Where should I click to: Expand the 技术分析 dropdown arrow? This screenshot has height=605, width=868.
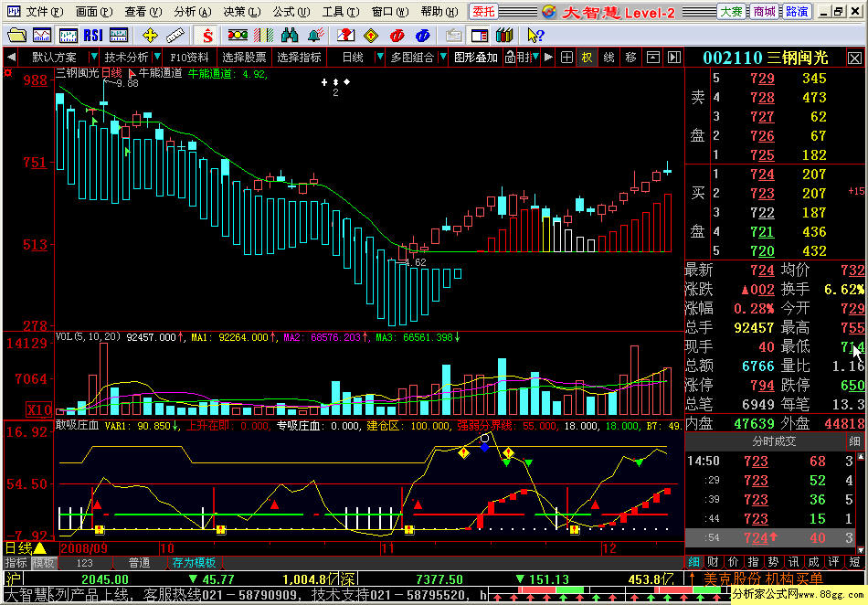[157, 57]
